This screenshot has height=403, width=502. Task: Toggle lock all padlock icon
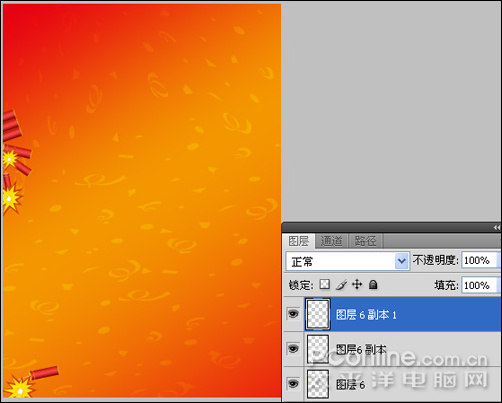[x=373, y=285]
